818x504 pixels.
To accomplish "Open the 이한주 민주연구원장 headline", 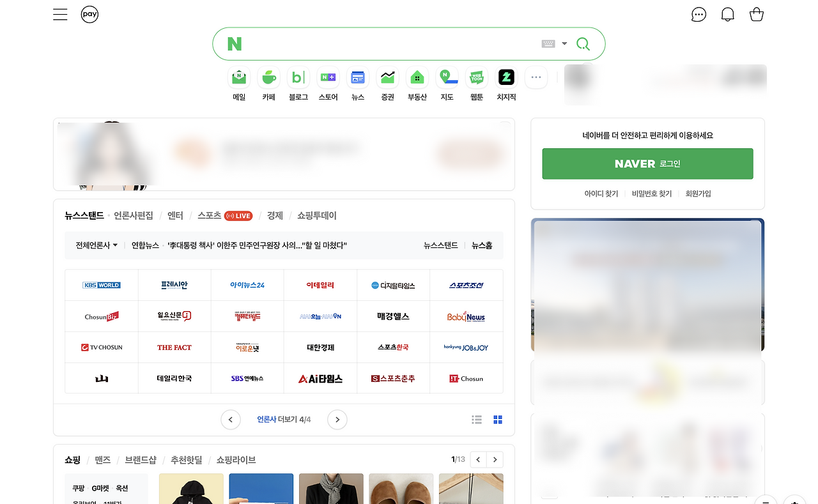I will [x=257, y=245].
